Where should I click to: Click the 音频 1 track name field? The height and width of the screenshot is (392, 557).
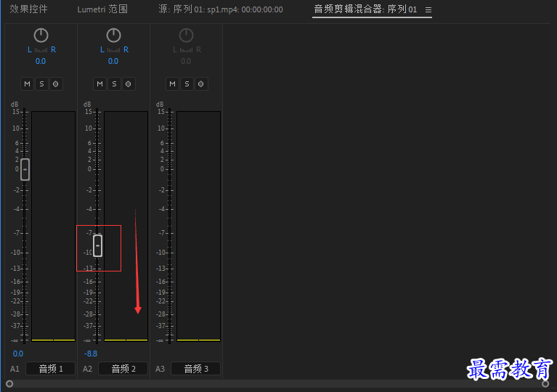point(50,369)
